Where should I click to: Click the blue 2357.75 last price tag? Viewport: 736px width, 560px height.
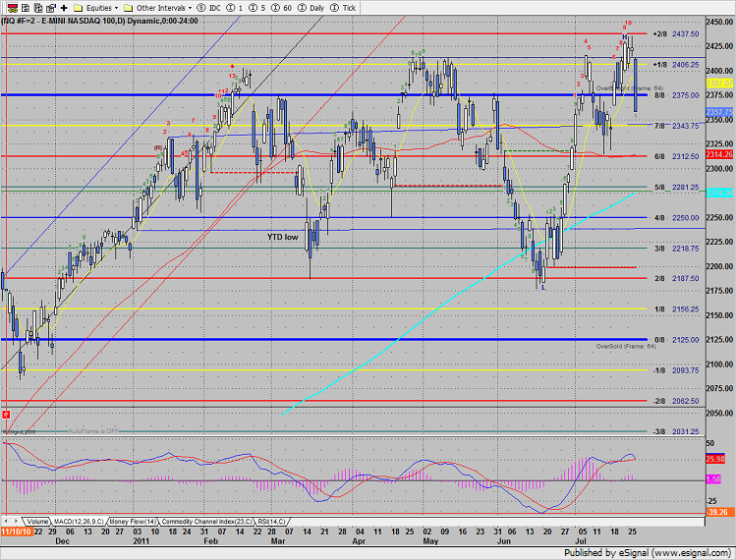719,112
